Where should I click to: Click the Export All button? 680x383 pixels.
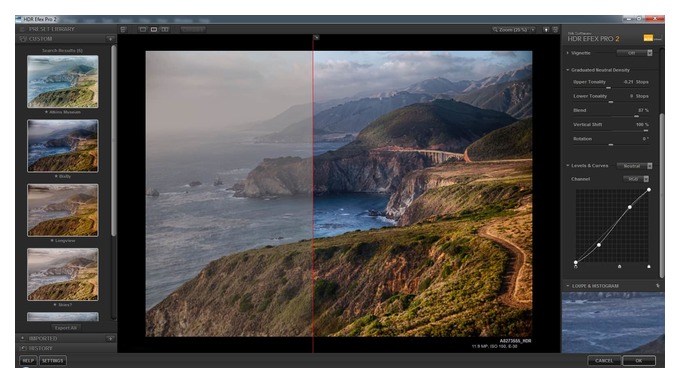pyautogui.click(x=66, y=328)
